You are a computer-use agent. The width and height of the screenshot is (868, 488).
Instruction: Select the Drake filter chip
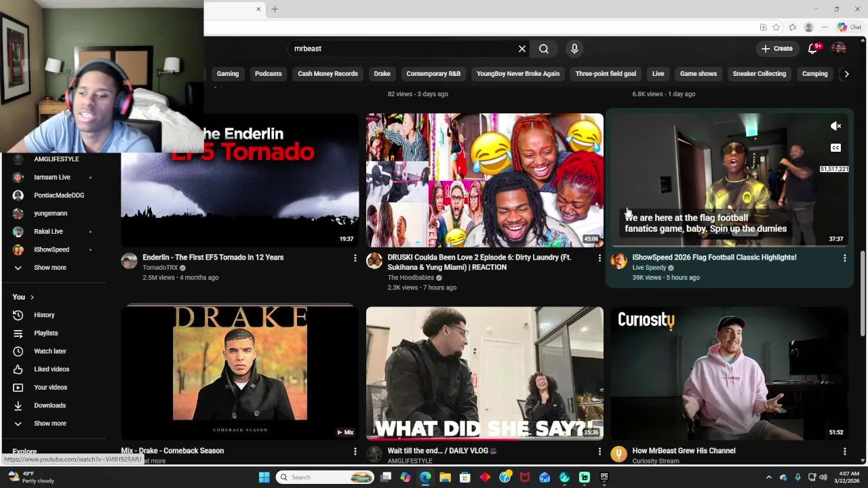pyautogui.click(x=382, y=74)
